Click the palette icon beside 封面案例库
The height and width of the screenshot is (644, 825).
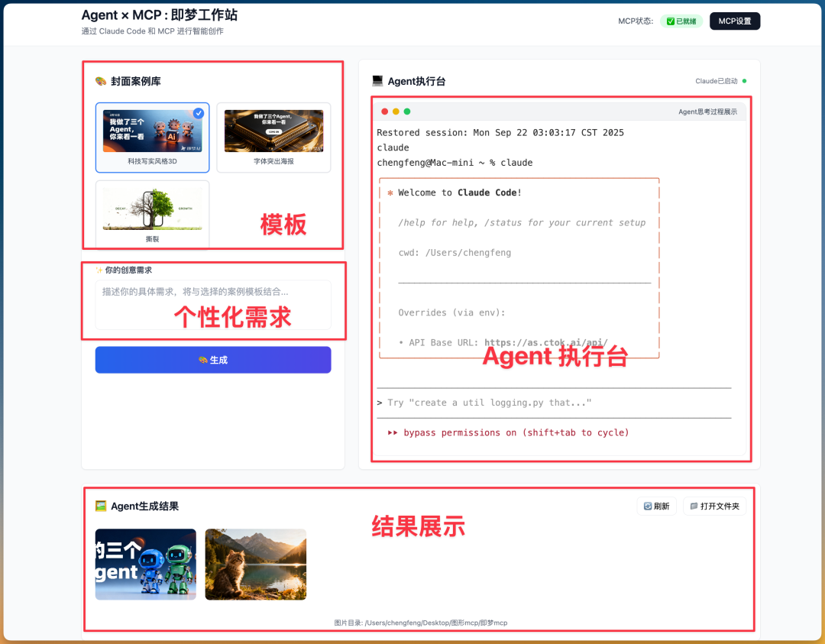coord(101,81)
